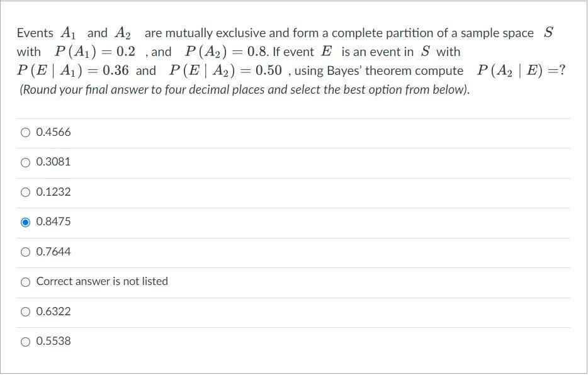The height and width of the screenshot is (375, 588).
Task: Click the 0.3081 answer text label
Action: tap(54, 162)
